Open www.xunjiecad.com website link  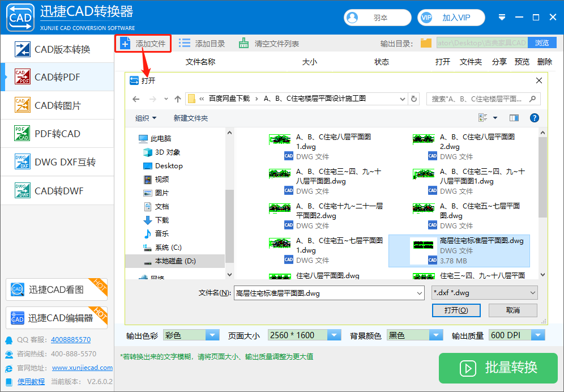point(82,368)
